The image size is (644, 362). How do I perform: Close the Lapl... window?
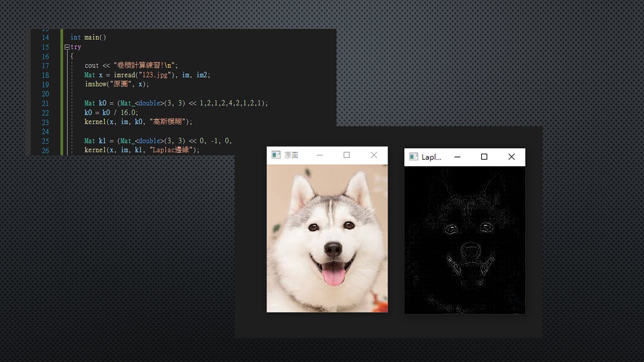pyautogui.click(x=511, y=157)
